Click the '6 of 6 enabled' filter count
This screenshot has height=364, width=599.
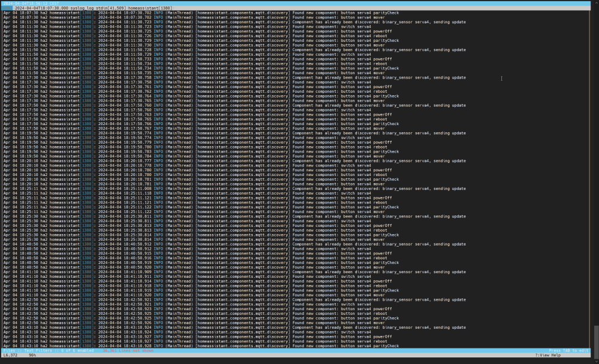tap(77, 351)
